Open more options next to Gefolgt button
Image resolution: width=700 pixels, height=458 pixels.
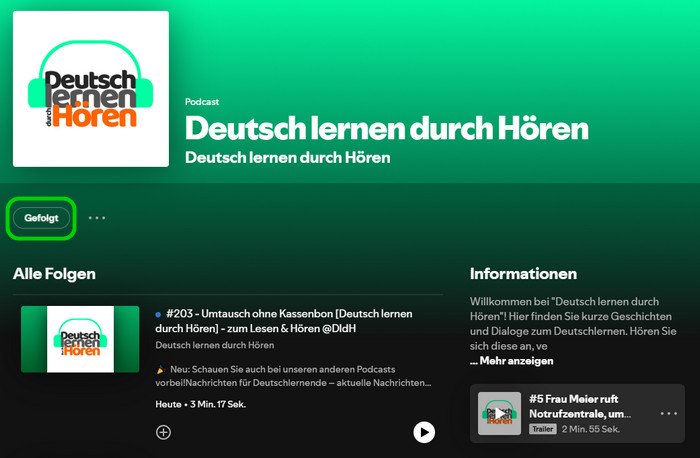pyautogui.click(x=96, y=218)
